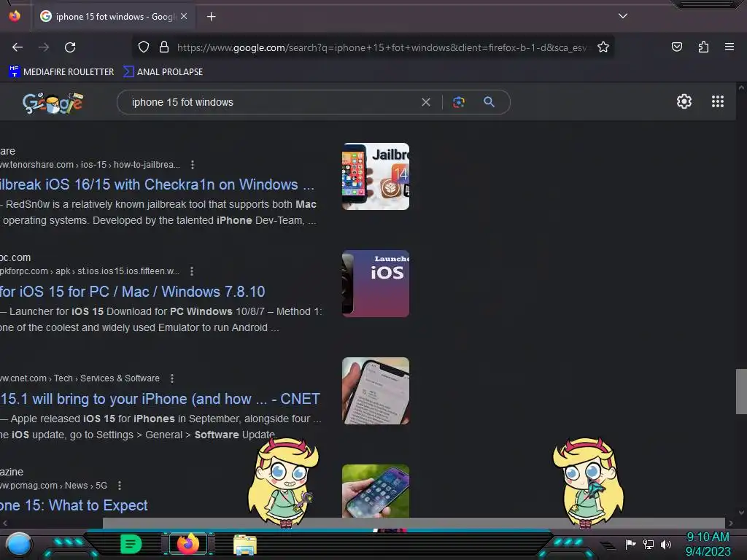747x560 pixels.
Task: Open a new tab
Action: point(211,17)
